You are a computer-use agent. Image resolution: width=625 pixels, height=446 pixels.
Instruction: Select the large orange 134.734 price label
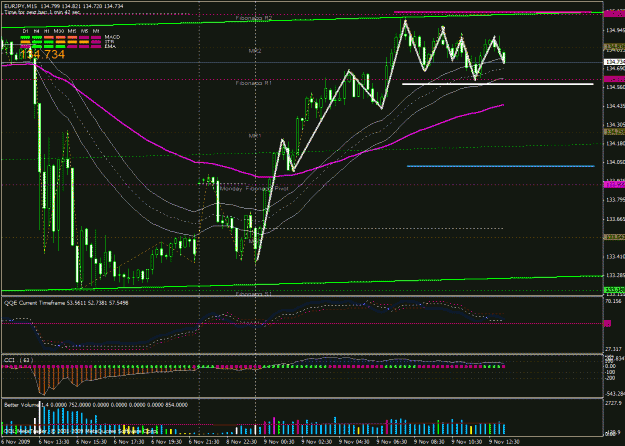click(42, 55)
